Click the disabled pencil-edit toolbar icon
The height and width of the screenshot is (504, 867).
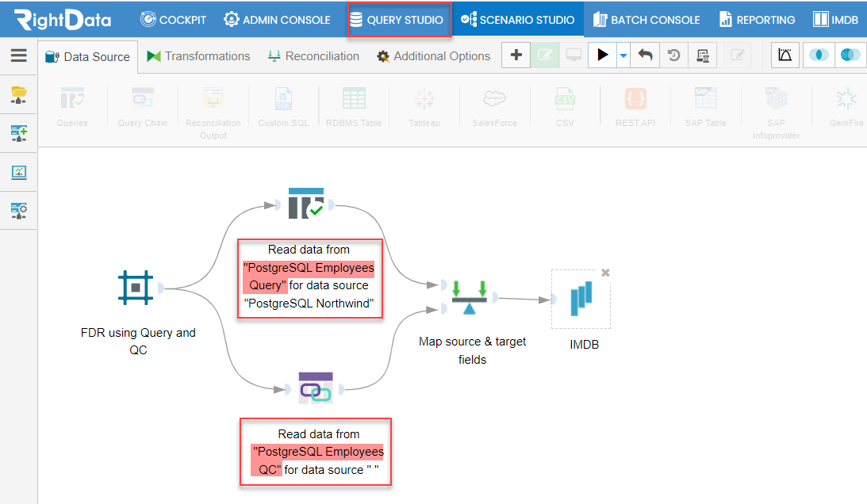[x=738, y=55]
